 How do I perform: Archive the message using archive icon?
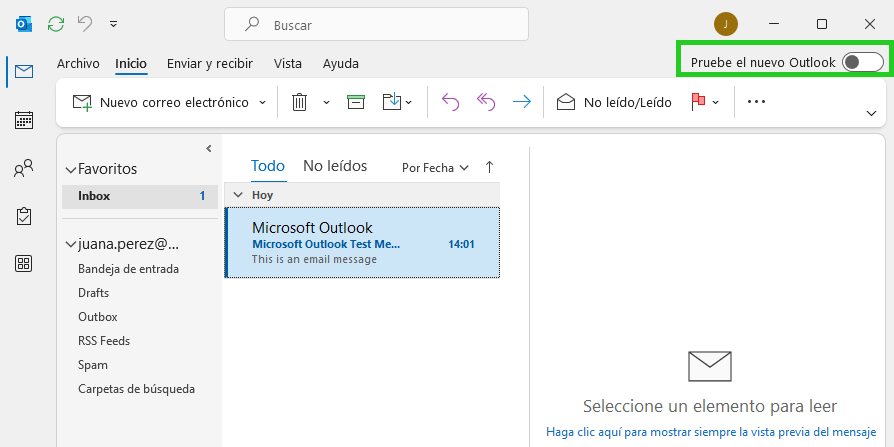356,102
